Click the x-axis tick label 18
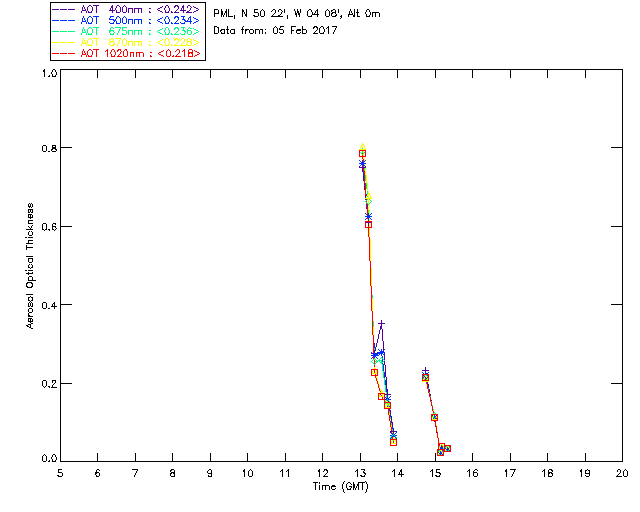Screen dimensions: 640x512 [x=547, y=473]
